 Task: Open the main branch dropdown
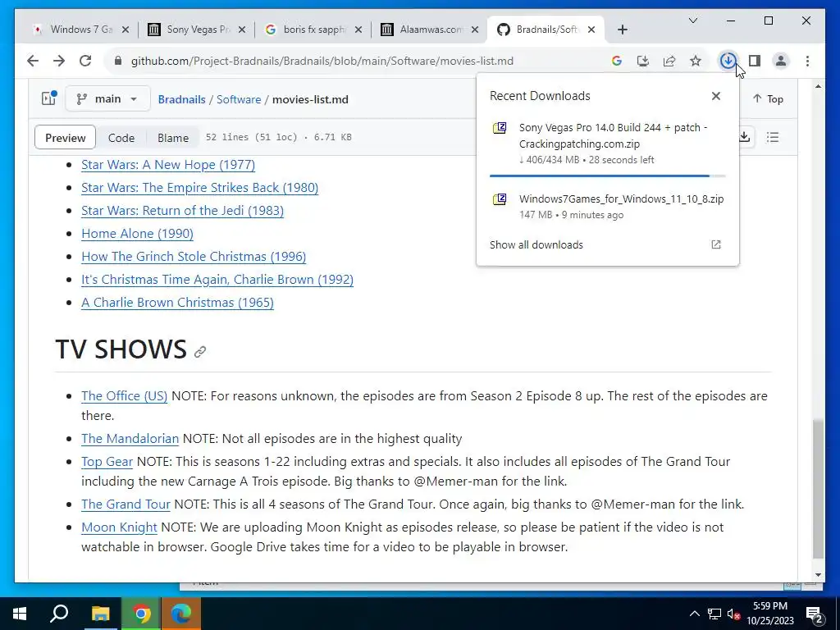107,99
